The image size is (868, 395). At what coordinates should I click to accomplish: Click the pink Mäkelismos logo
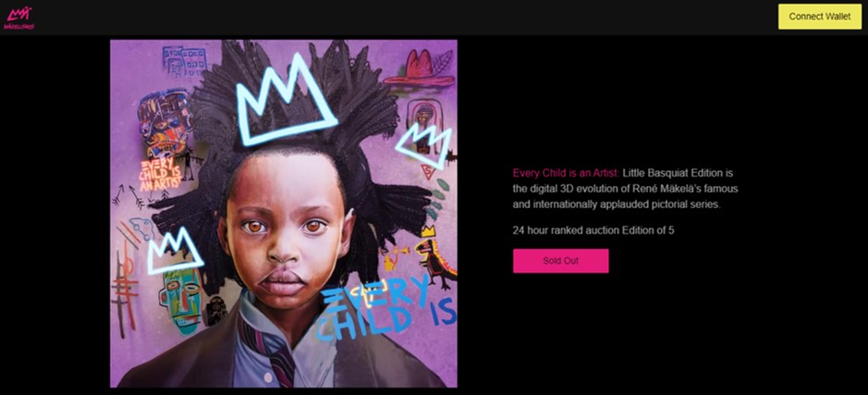[18, 18]
